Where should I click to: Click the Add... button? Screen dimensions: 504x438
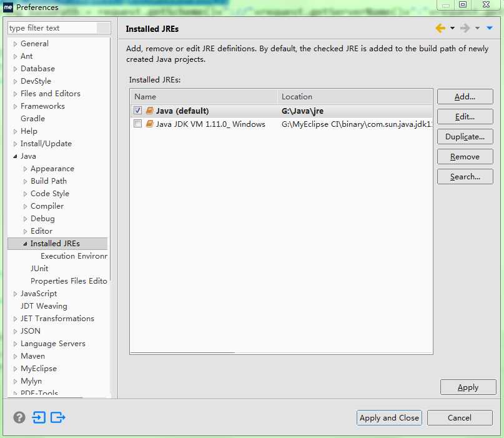click(x=465, y=96)
